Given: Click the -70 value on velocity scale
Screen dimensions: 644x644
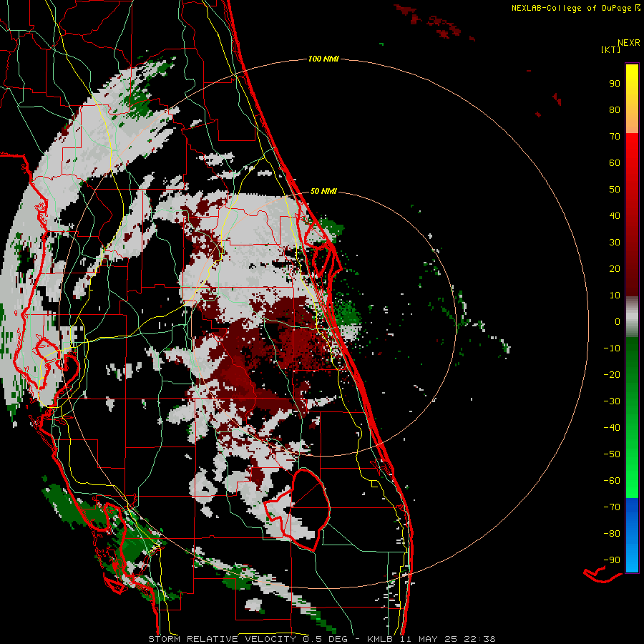Looking at the screenshot, I should tap(612, 507).
